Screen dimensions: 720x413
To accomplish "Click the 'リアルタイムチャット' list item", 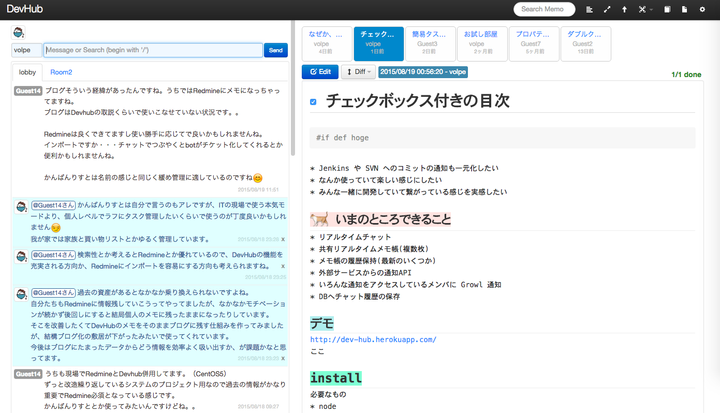I will pyautogui.click(x=354, y=237).
